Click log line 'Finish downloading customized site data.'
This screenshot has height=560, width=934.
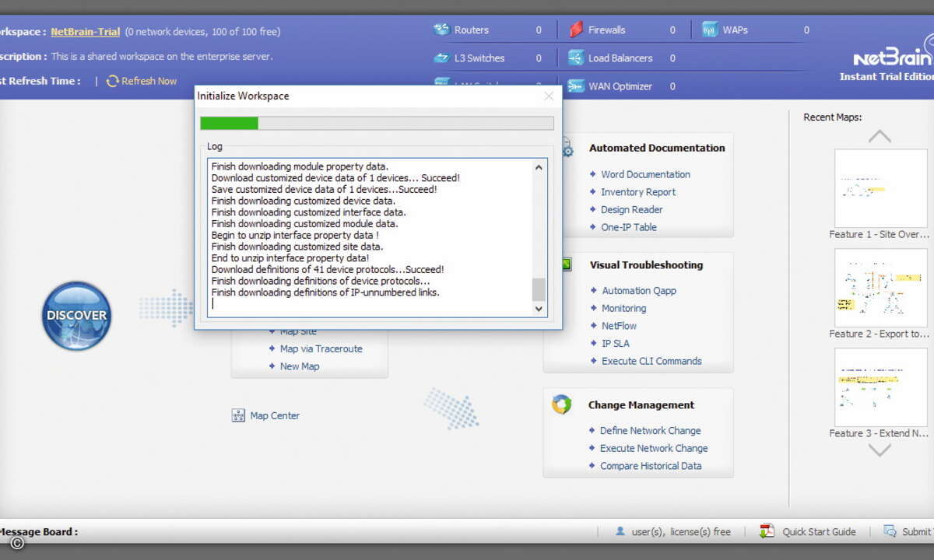[297, 247]
